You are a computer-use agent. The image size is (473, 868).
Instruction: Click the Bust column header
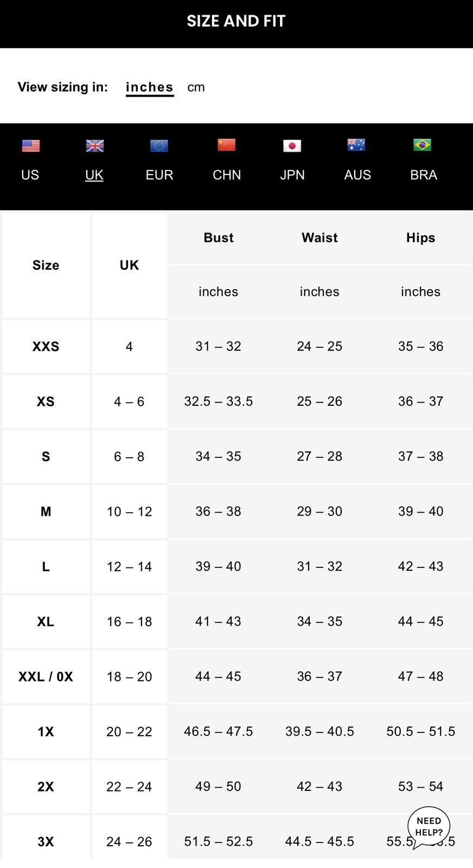click(219, 238)
